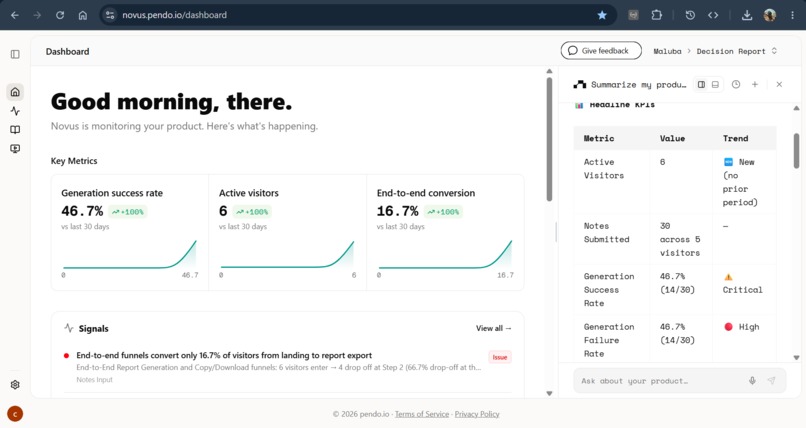
Task: Click the browser capture extension icon
Action: (633, 15)
